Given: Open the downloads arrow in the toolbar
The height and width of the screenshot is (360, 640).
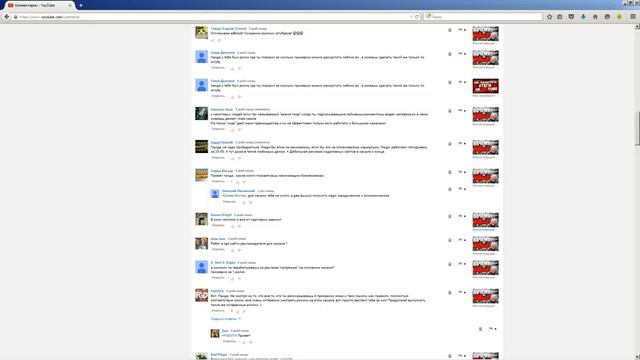Looking at the screenshot, I should point(583,17).
